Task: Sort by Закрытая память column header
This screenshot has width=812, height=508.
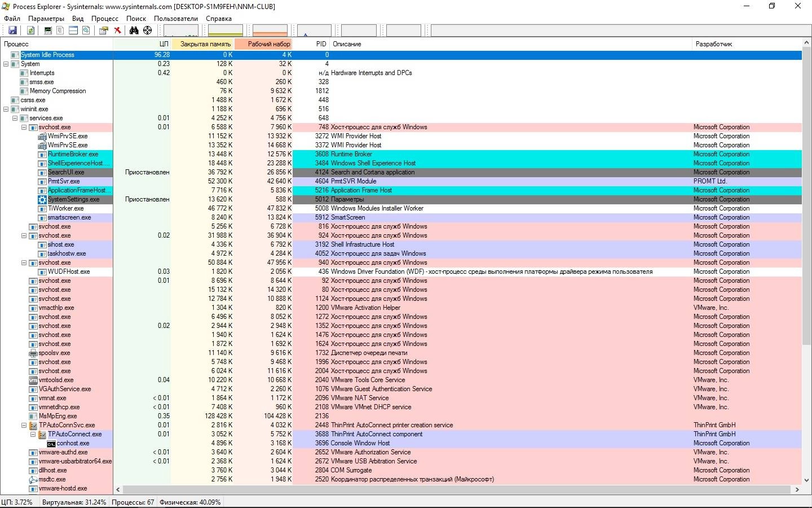Action: pyautogui.click(x=202, y=43)
